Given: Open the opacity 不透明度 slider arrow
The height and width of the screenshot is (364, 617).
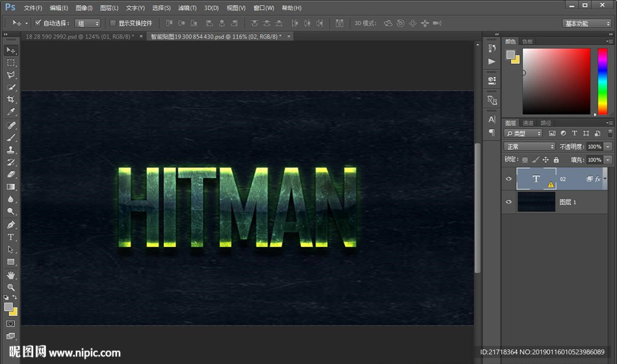Looking at the screenshot, I should 609,147.
